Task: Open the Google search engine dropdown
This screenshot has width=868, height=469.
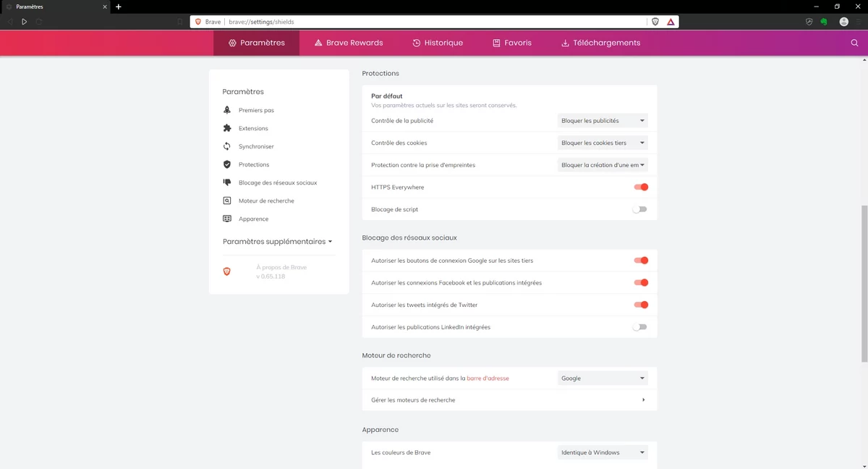Action: [x=603, y=378]
